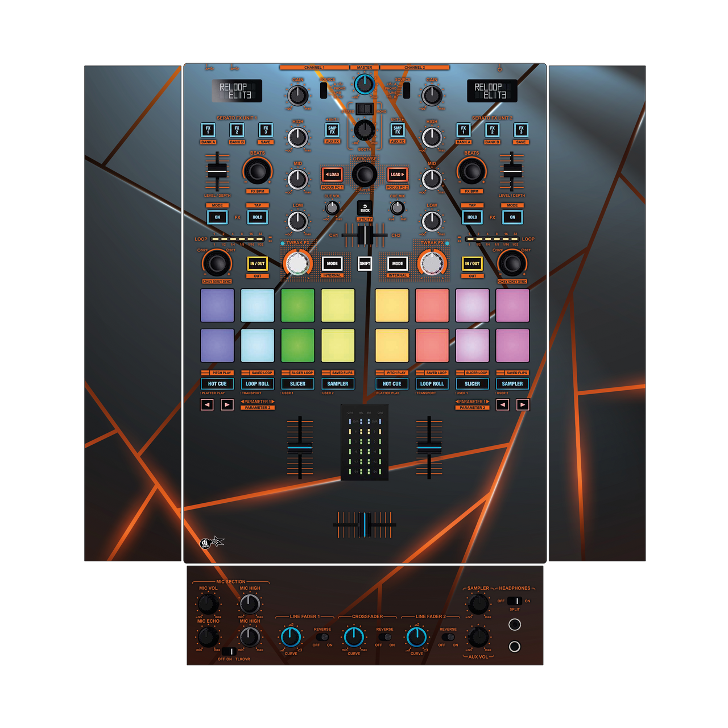The width and height of the screenshot is (728, 728).
Task: Select the right deck Hot Cue pad mode
Action: 392,384
